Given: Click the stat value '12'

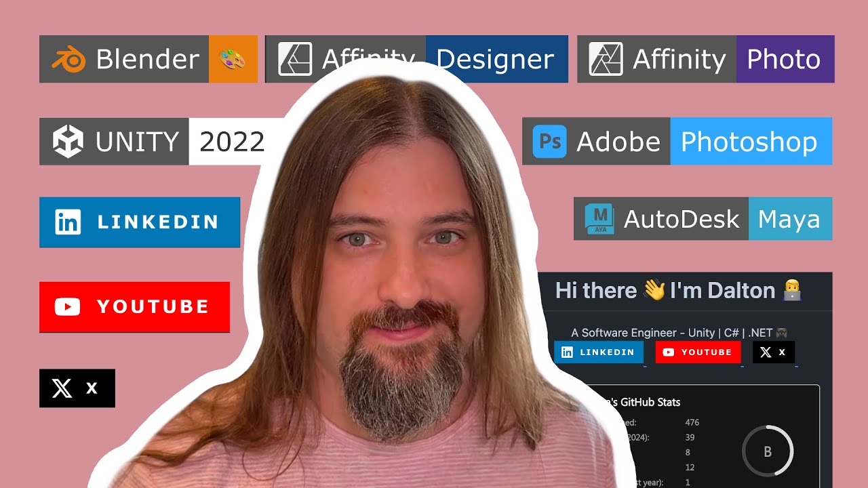Looking at the screenshot, I should pos(690,467).
